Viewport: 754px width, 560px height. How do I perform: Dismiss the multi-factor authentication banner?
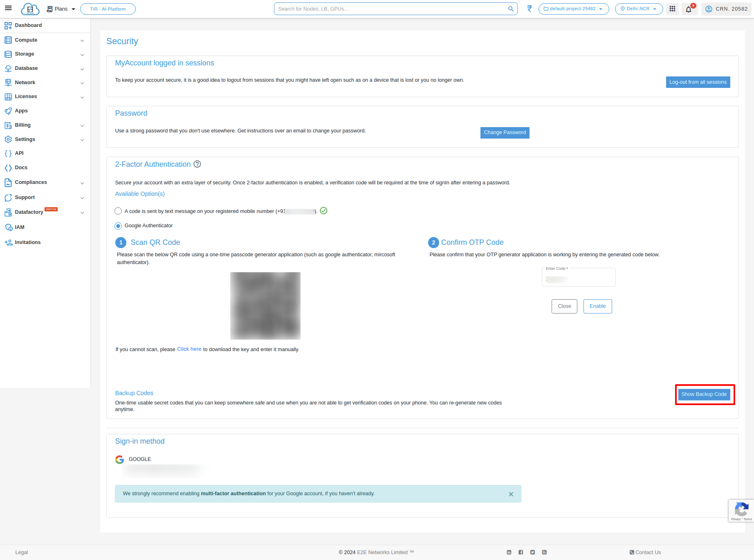[511, 494]
